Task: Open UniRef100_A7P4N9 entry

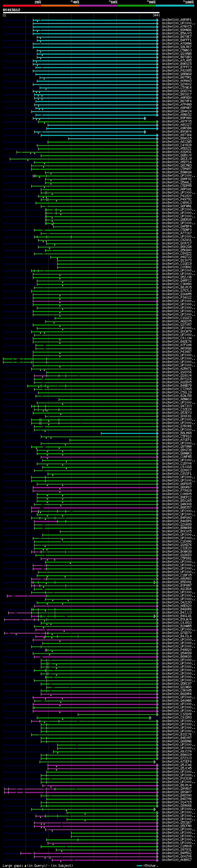Action: (177, 104)
